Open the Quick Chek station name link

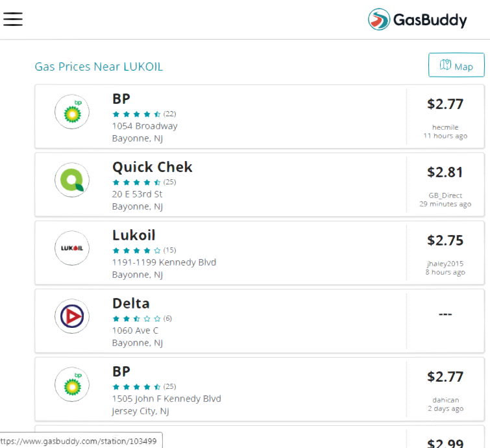(x=152, y=167)
